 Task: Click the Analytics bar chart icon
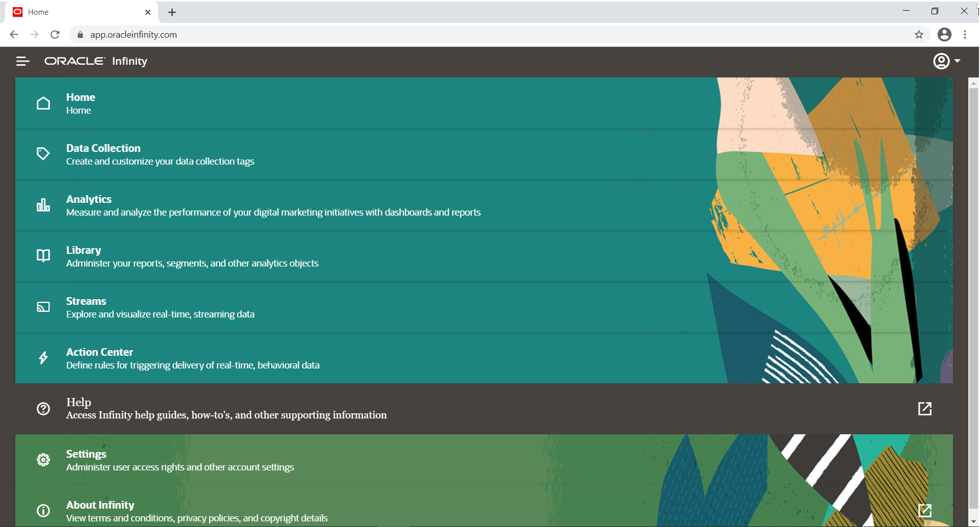click(x=43, y=205)
